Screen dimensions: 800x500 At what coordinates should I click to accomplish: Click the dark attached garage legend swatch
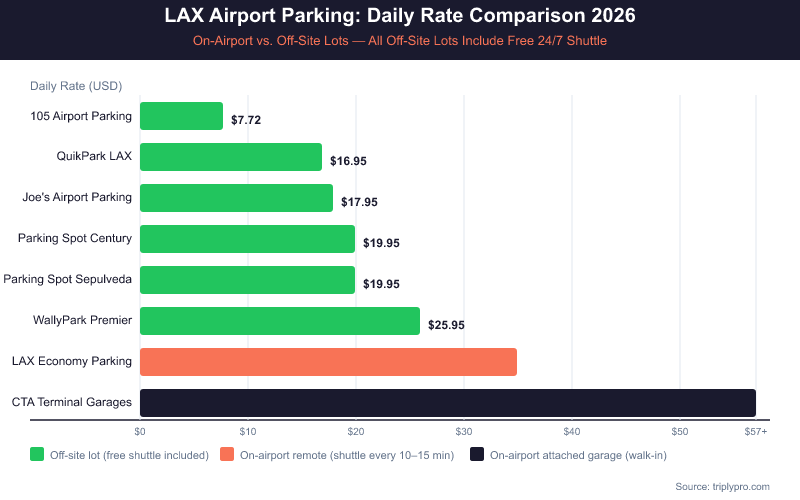pyautogui.click(x=477, y=455)
